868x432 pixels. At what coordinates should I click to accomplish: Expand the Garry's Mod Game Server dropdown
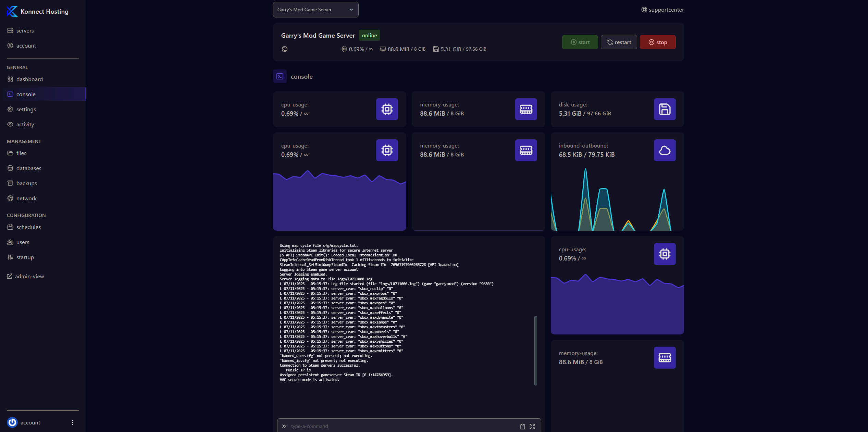[315, 10]
